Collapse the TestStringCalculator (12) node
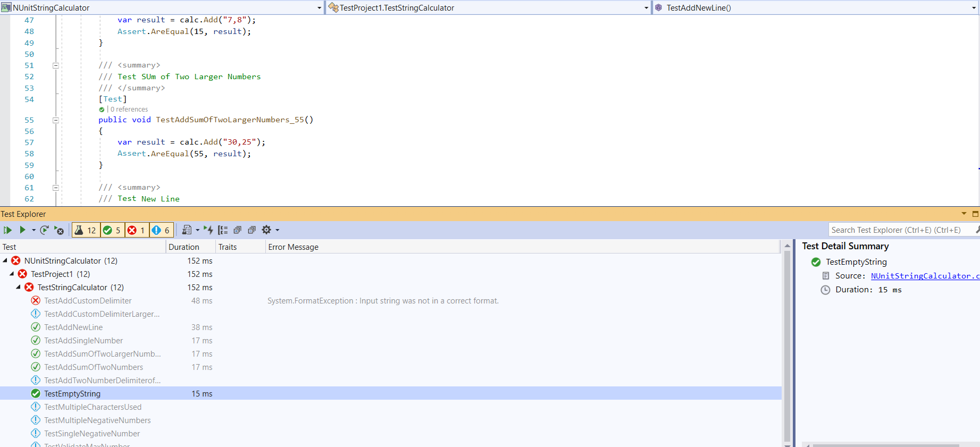980x447 pixels. point(18,287)
